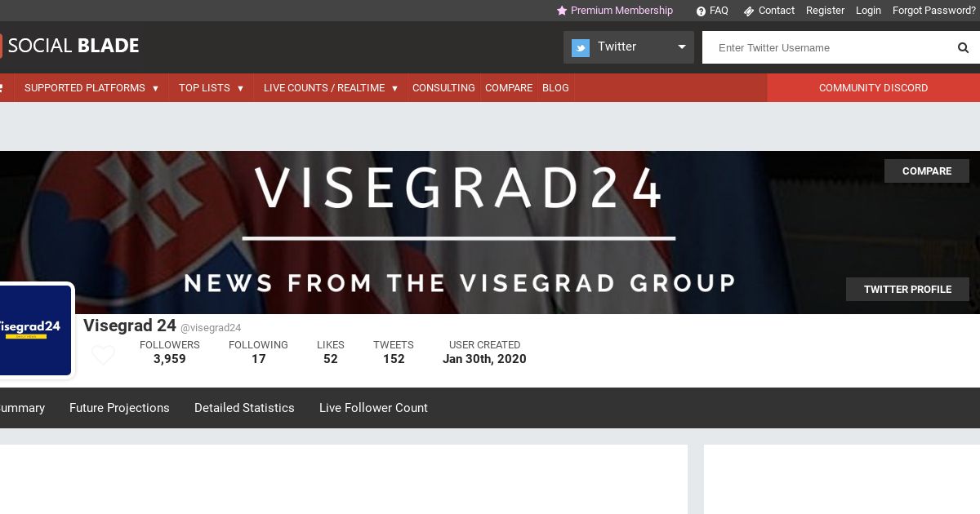Switch to Future Projections tab
This screenshot has width=980, height=514.
(119, 408)
